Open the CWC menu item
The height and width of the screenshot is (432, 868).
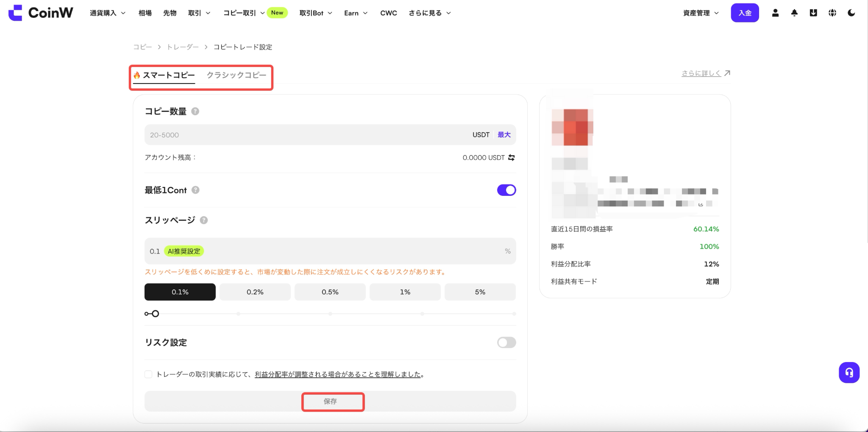click(389, 13)
